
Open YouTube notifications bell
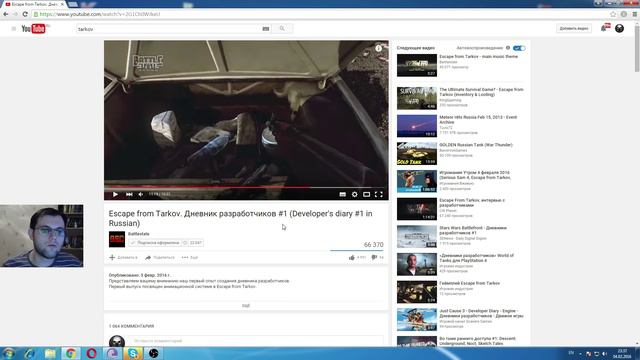tap(604, 28)
